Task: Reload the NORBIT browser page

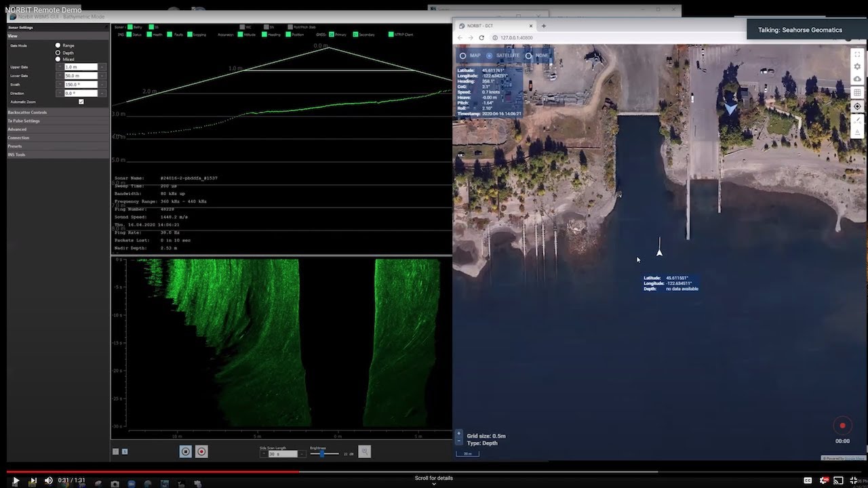Action: point(481,38)
